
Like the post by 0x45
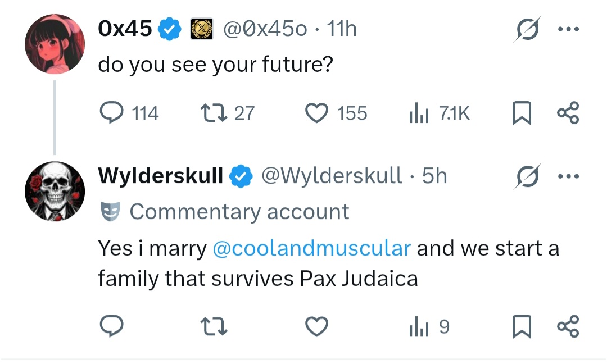[x=316, y=113]
